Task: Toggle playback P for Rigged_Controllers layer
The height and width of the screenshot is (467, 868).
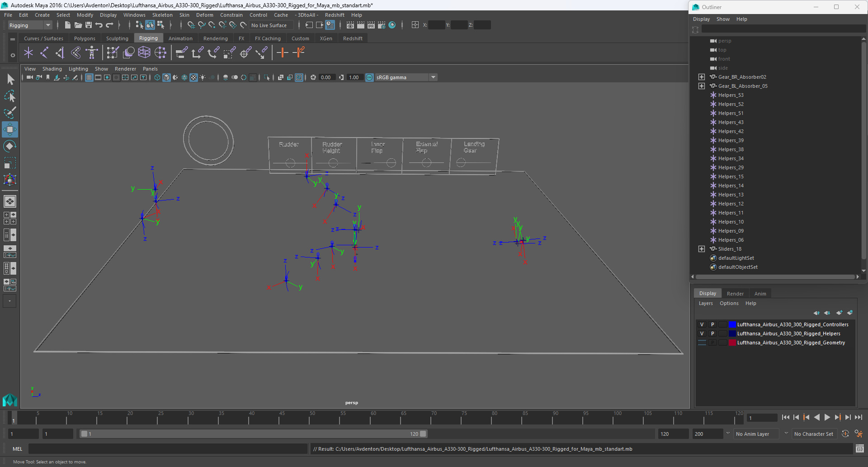Action: [712, 324]
